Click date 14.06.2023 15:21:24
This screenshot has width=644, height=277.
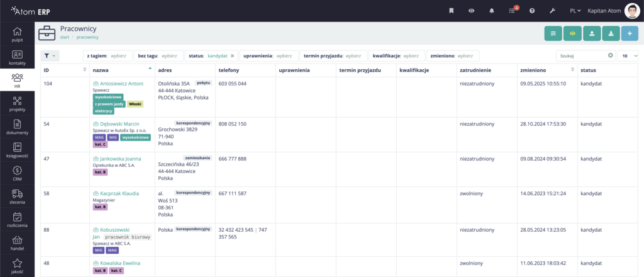[x=543, y=193]
